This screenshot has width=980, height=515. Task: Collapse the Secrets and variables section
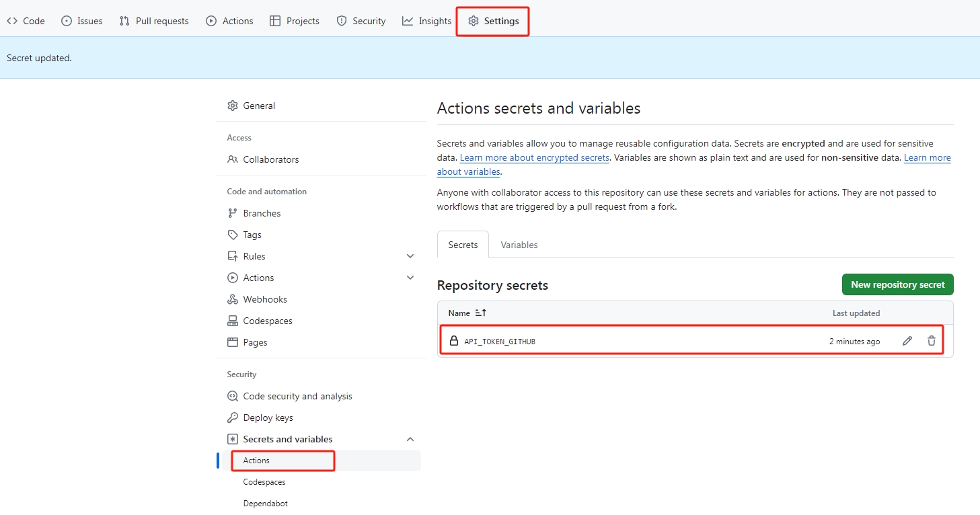(410, 439)
